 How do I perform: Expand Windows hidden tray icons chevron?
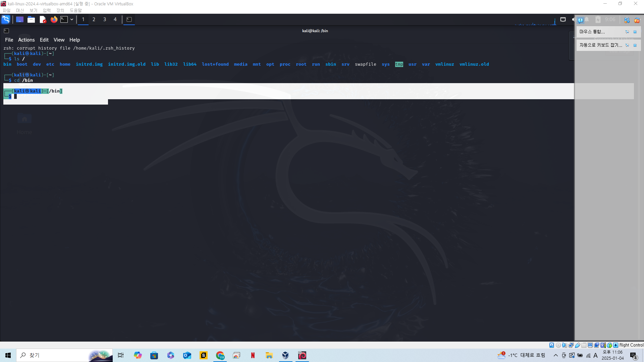(555, 355)
